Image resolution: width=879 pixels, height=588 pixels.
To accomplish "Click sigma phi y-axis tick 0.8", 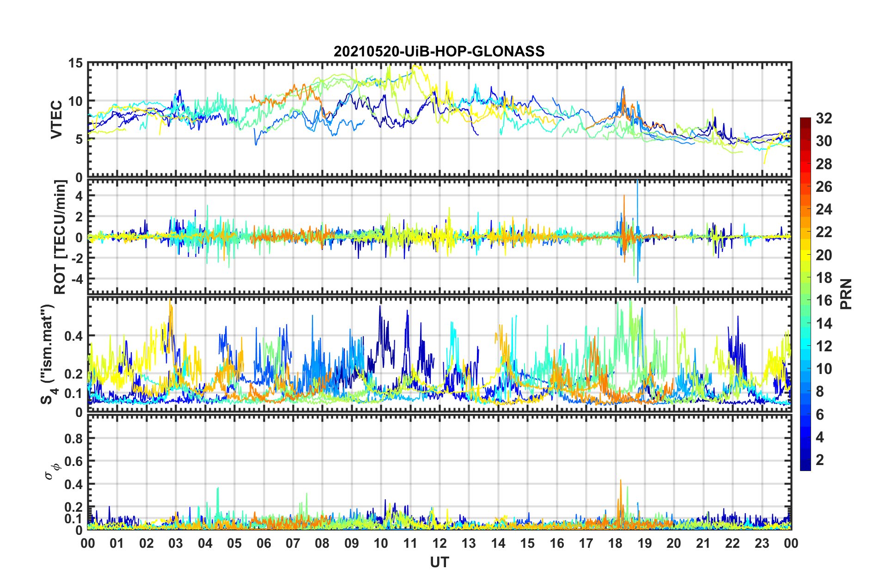I will [74, 438].
